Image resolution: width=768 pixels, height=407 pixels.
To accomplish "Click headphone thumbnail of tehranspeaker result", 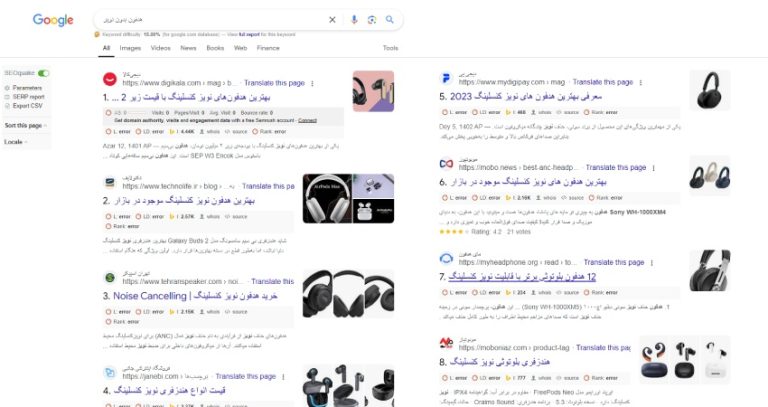I will pyautogui.click(x=348, y=293).
